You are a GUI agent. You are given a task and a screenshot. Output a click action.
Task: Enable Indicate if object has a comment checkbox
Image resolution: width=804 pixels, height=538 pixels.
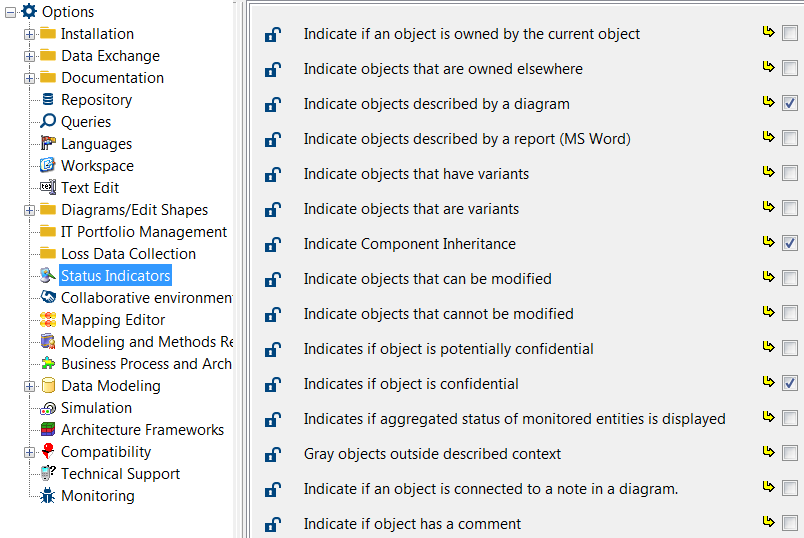(790, 523)
